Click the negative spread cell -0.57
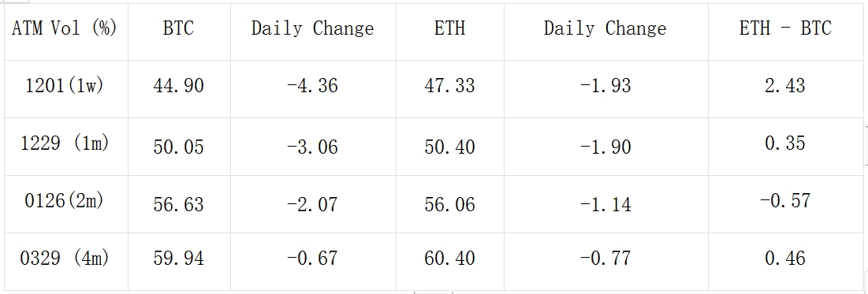Screen dimensions: 868x294 point(785,204)
